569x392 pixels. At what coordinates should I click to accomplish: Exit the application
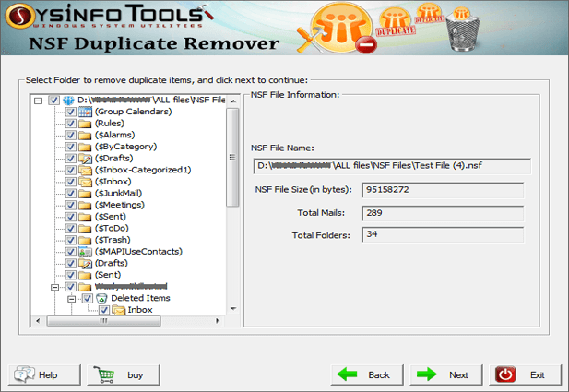[525, 375]
